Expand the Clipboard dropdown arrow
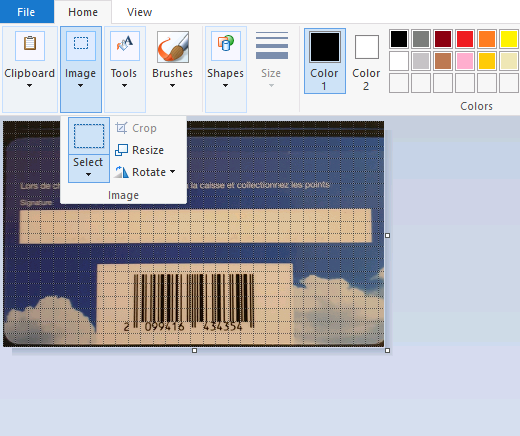520x436 pixels. [29, 86]
